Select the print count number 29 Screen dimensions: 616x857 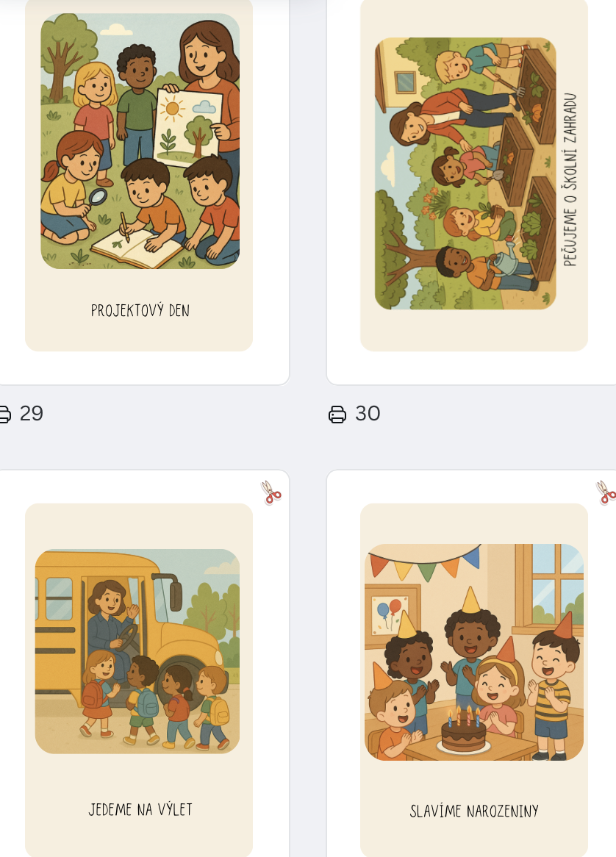point(31,414)
